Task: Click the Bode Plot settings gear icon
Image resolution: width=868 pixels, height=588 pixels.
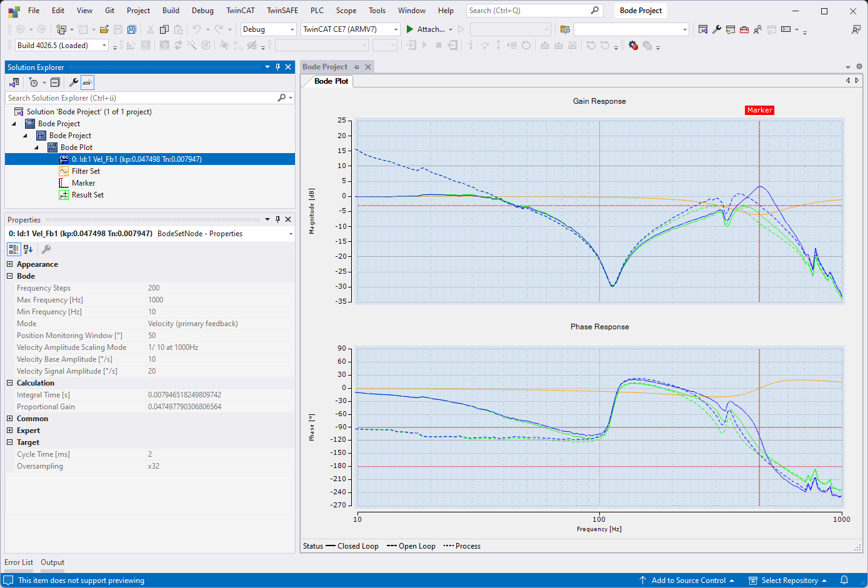Action: pos(859,66)
